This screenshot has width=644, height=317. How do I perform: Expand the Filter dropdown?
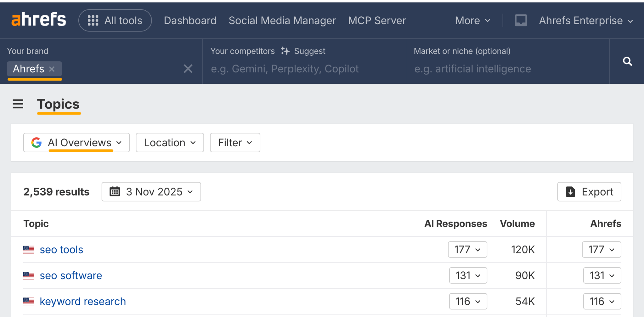pyautogui.click(x=235, y=142)
